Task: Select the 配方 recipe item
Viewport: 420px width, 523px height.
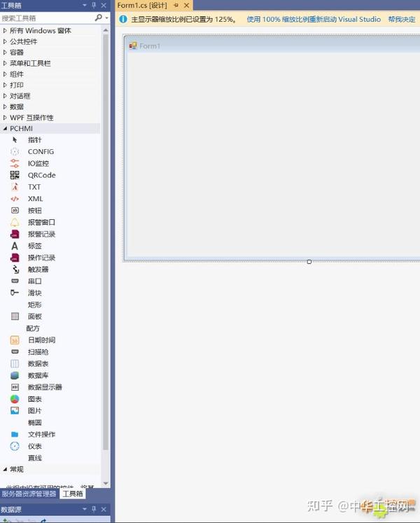Action: point(33,328)
